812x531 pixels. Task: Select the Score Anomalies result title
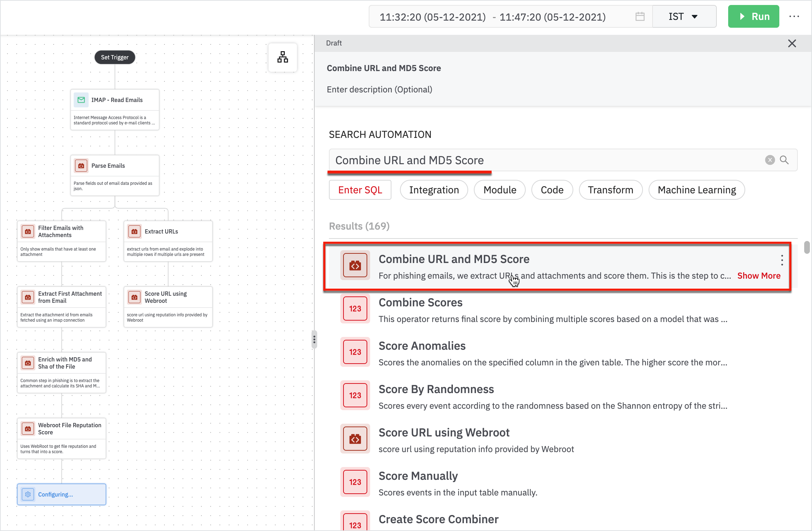(x=422, y=346)
